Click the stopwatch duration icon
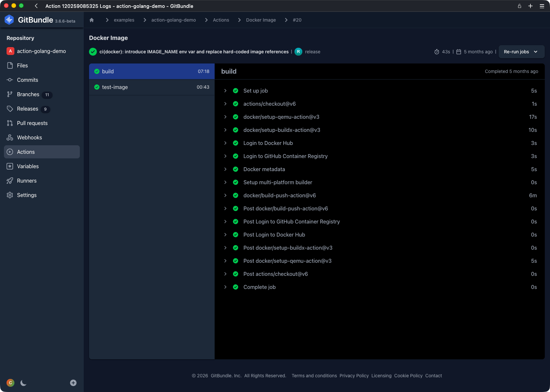This screenshot has height=392, width=550. tap(437, 52)
